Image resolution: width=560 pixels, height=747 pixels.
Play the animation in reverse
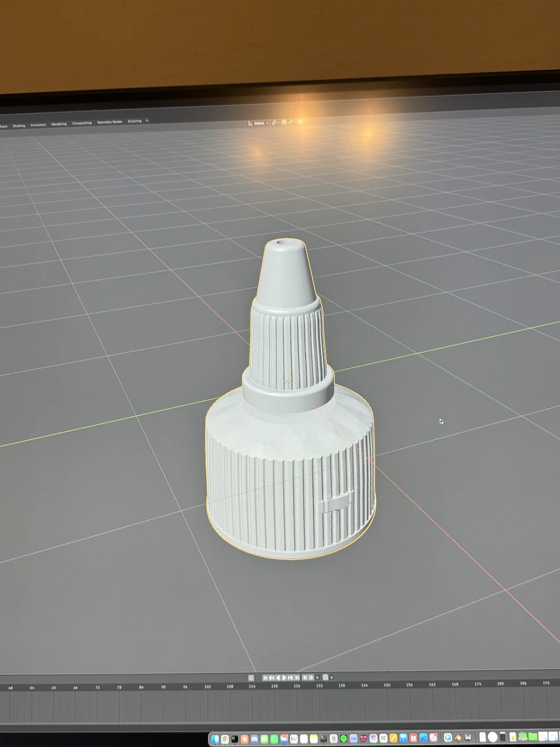click(x=278, y=678)
